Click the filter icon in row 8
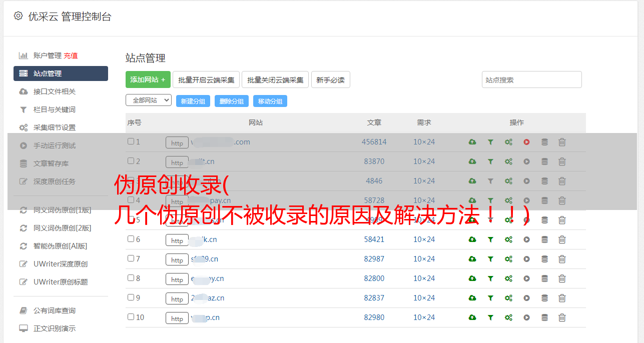Screen dimensions: 644x343 click(x=490, y=278)
